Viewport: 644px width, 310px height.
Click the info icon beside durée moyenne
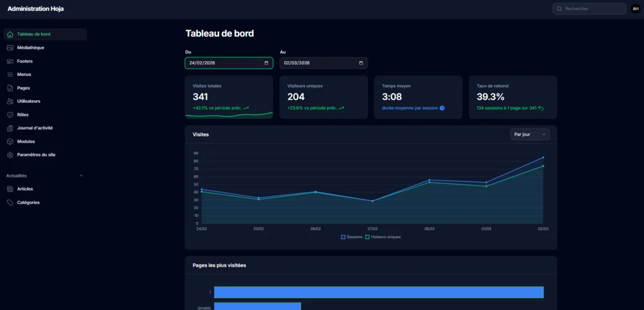[442, 108]
